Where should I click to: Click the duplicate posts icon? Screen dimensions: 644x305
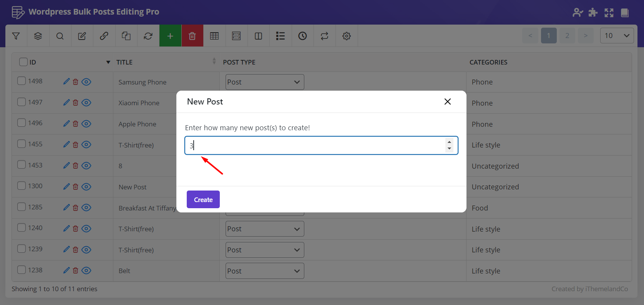coord(126,36)
